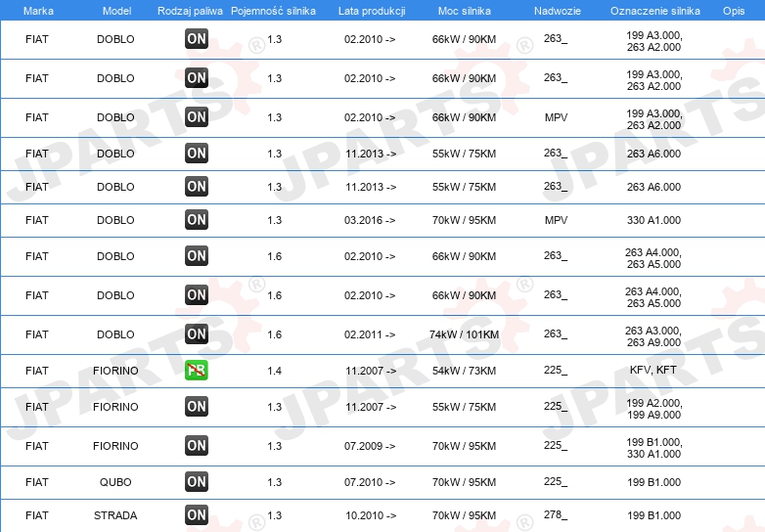The width and height of the screenshot is (765, 532).
Task: Click the 'Pojemność silnika' column header
Action: 273,11
